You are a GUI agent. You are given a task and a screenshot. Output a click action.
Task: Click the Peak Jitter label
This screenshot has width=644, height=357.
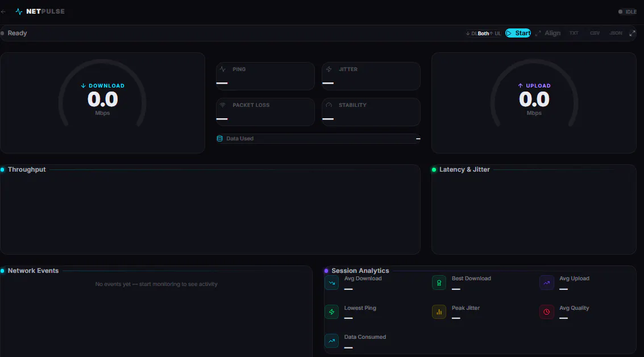(466, 308)
